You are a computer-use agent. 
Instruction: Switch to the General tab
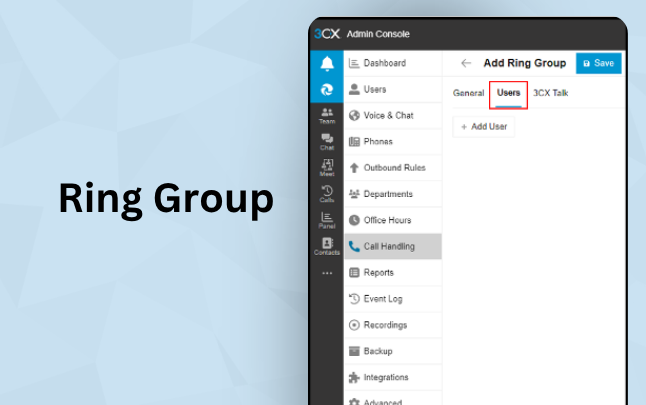click(468, 93)
